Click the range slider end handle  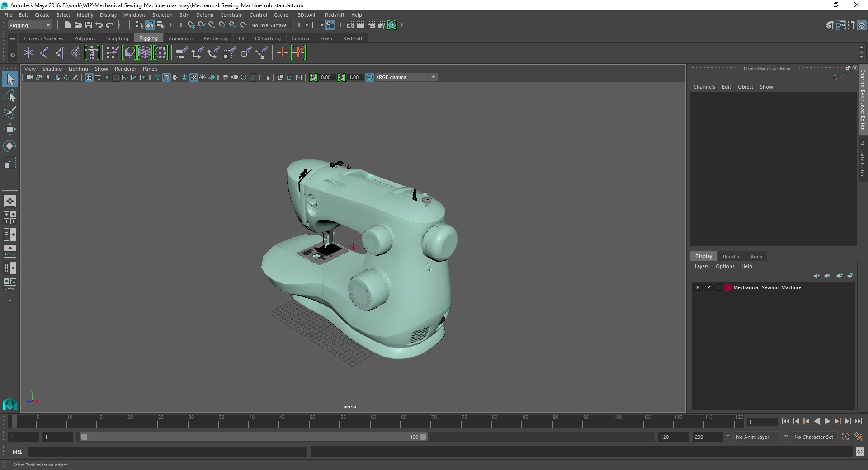[423, 437]
